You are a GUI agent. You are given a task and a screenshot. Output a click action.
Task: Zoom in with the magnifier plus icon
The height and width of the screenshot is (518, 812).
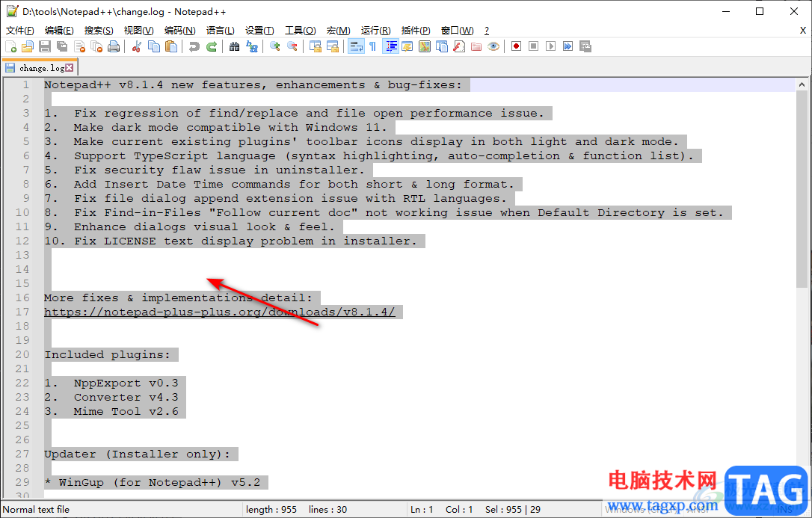point(275,46)
